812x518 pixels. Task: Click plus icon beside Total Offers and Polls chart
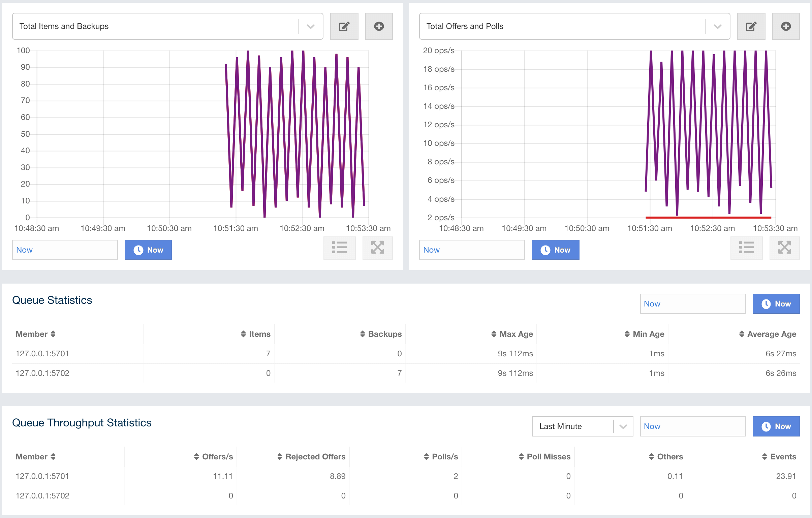pyautogui.click(x=785, y=26)
